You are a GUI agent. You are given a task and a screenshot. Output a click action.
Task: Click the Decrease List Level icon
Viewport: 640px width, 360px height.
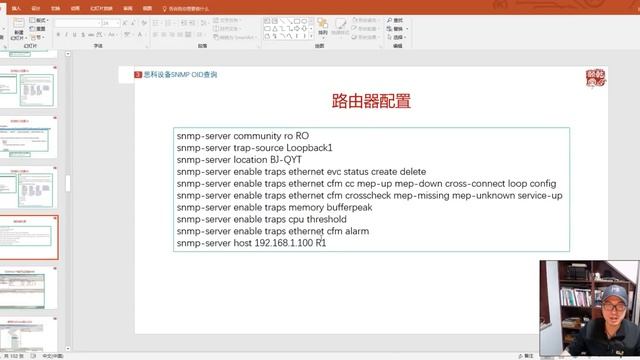pyautogui.click(x=183, y=23)
